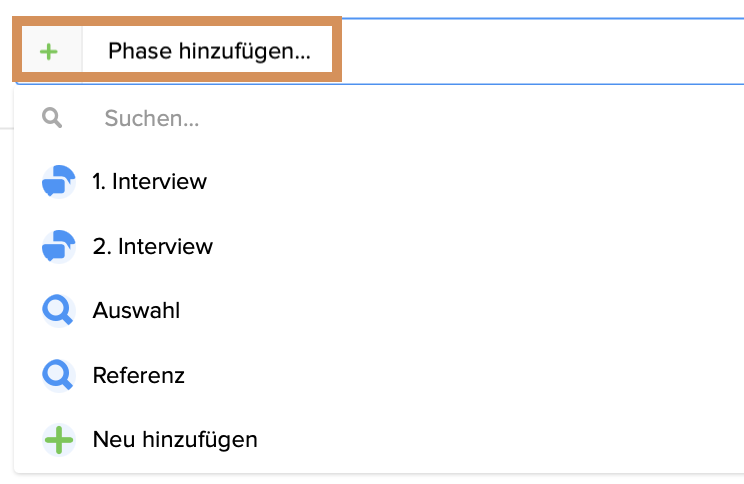Pick "Auswahl" from the phase list
Screen dimensions: 744x484
[x=136, y=310]
